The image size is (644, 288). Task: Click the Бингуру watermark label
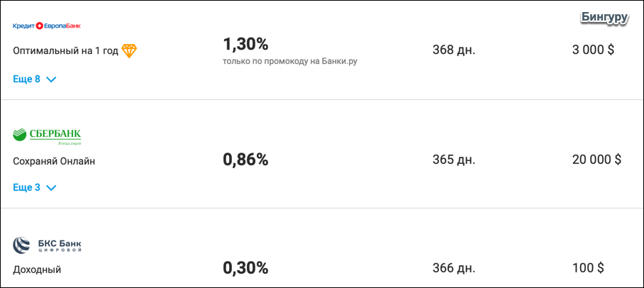tap(604, 17)
